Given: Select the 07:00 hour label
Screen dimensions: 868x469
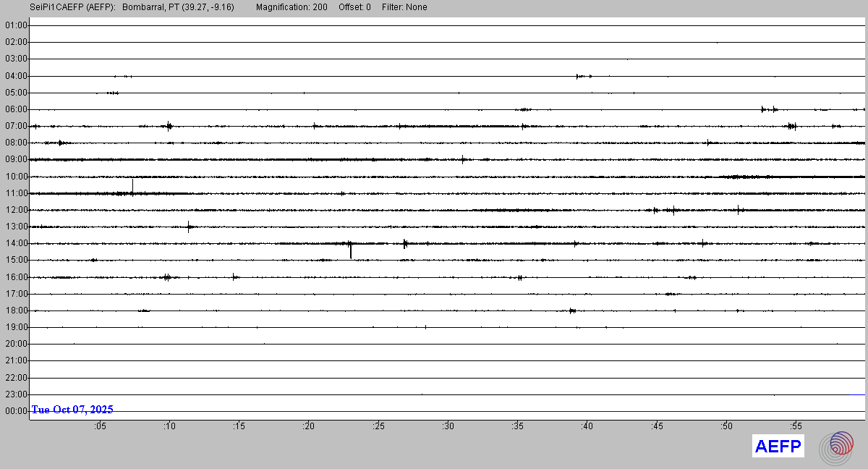Looking at the screenshot, I should [16, 126].
